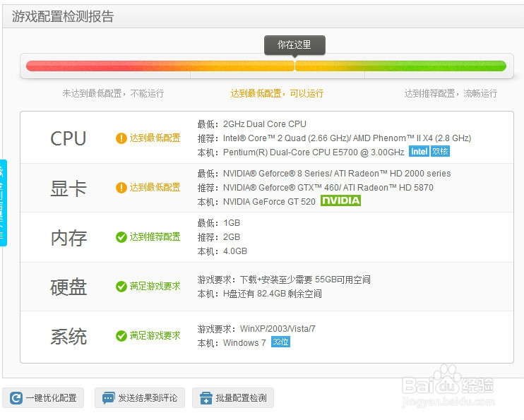The width and height of the screenshot is (524, 420).
Task: Click NVIDIA GeForce GT 520 text
Action: click(269, 202)
